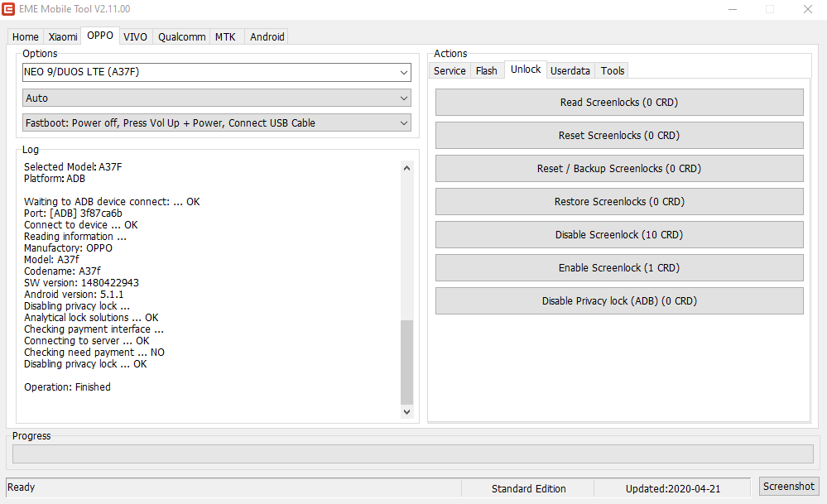This screenshot has width=827, height=504.
Task: Click Disable Privacy lock (ADB) button
Action: tap(619, 301)
